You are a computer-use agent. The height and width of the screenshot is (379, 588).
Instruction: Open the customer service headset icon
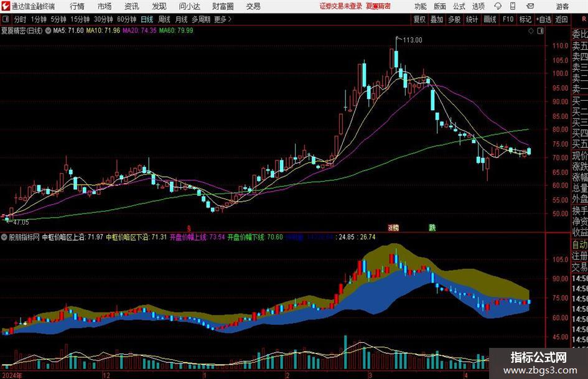(498, 6)
